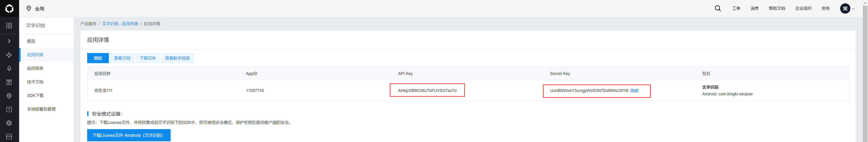The image size is (868, 142).
Task: Select the text recognition T icon
Action: pos(9,109)
